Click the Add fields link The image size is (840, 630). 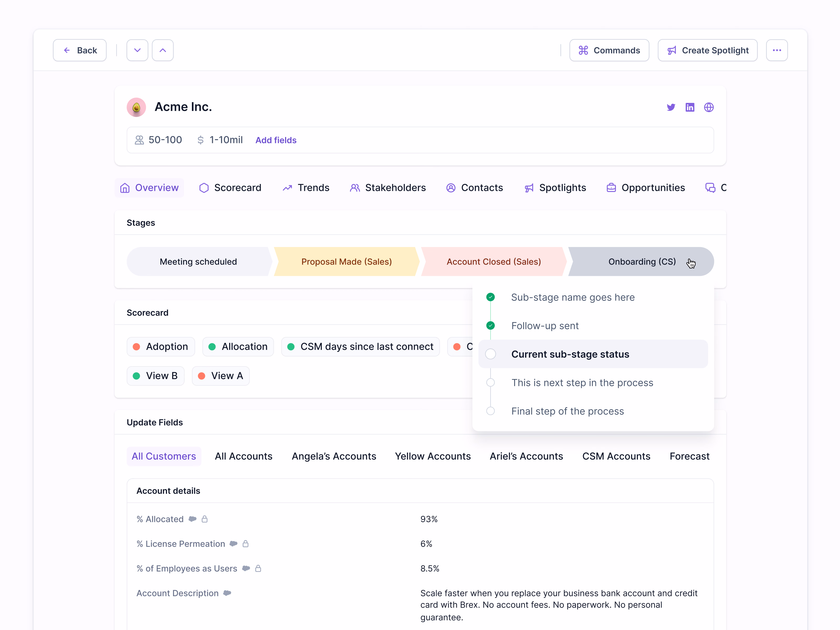tap(276, 140)
